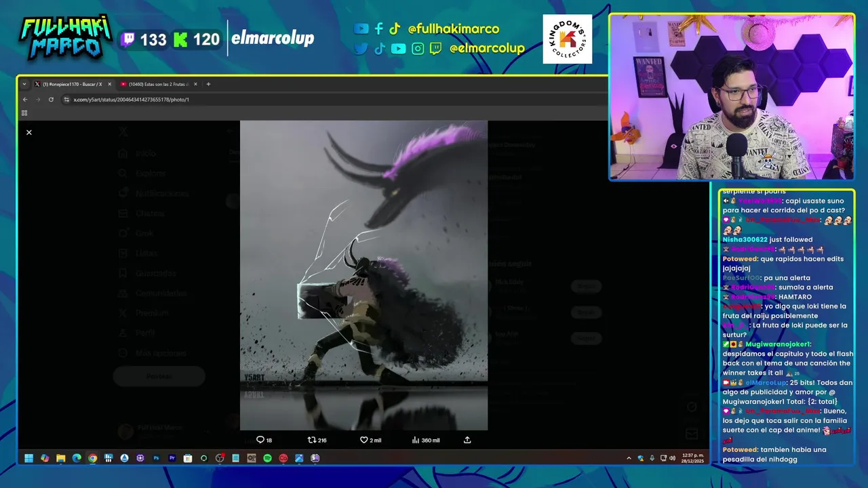868x488 pixels.
Task: Open File Explorer from the taskbar
Action: (x=60, y=458)
